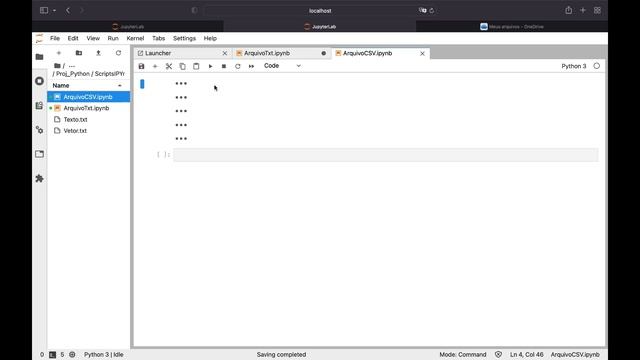Open the browser Share button
The height and width of the screenshot is (360, 640).
tap(569, 11)
